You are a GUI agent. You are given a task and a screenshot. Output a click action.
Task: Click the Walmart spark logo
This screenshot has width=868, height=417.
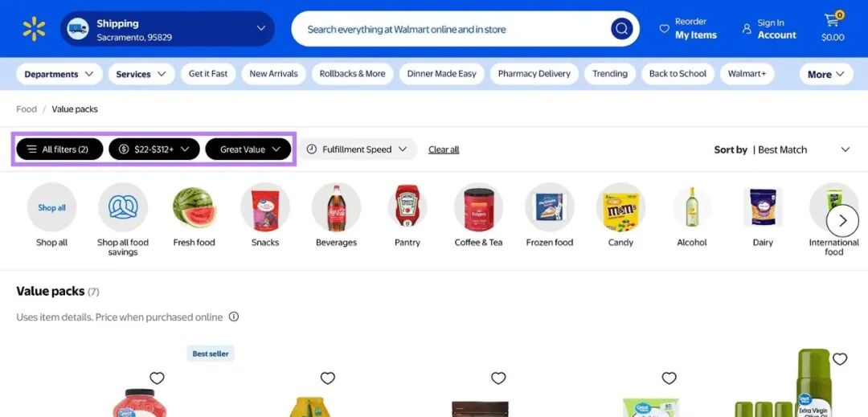coord(34,29)
